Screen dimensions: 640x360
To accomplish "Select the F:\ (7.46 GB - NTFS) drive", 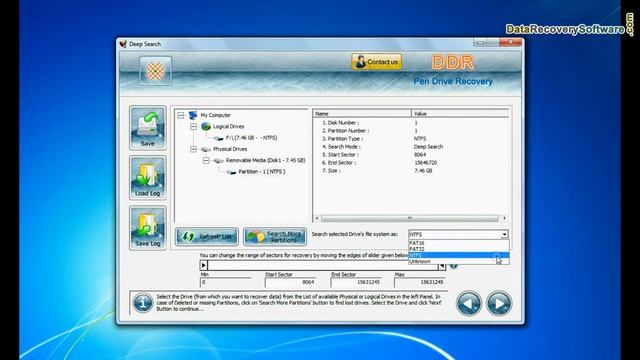I will 251,138.
